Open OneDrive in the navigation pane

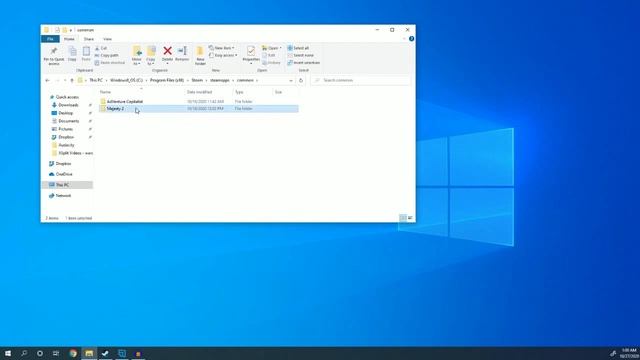(x=64, y=174)
